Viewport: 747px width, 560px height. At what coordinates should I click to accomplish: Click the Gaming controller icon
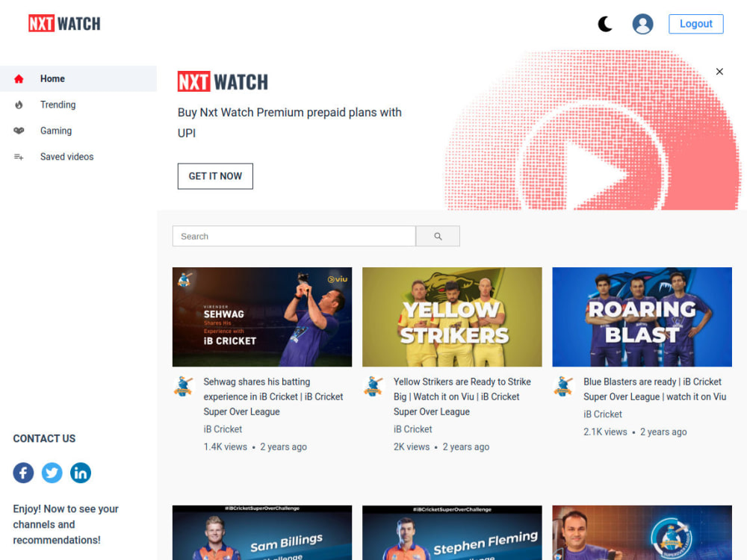pos(19,131)
